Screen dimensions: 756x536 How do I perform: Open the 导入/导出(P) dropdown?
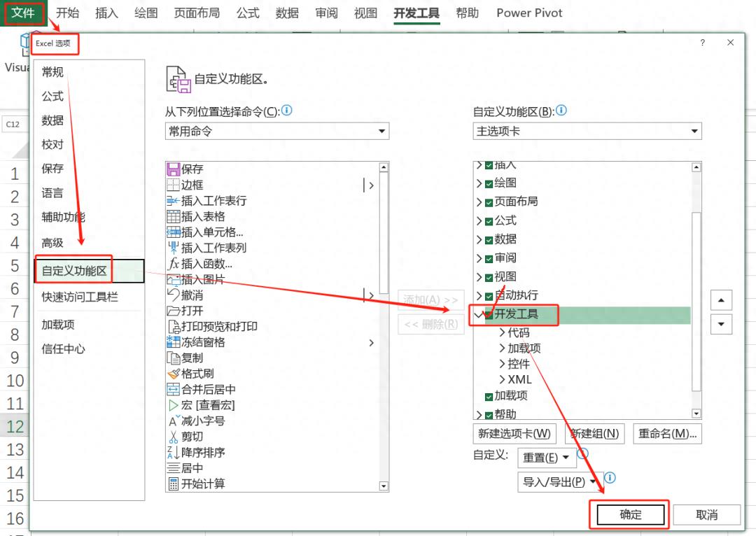[x=561, y=482]
